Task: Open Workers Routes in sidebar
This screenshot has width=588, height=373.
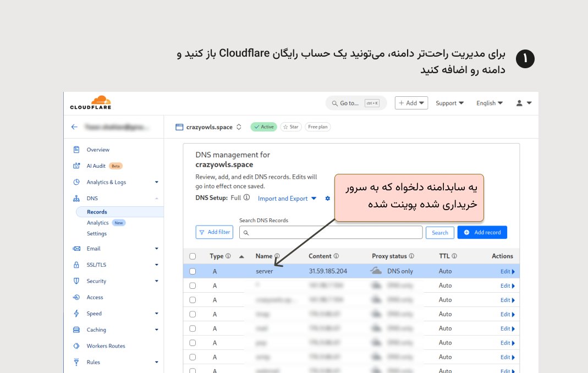Action: 106,346
